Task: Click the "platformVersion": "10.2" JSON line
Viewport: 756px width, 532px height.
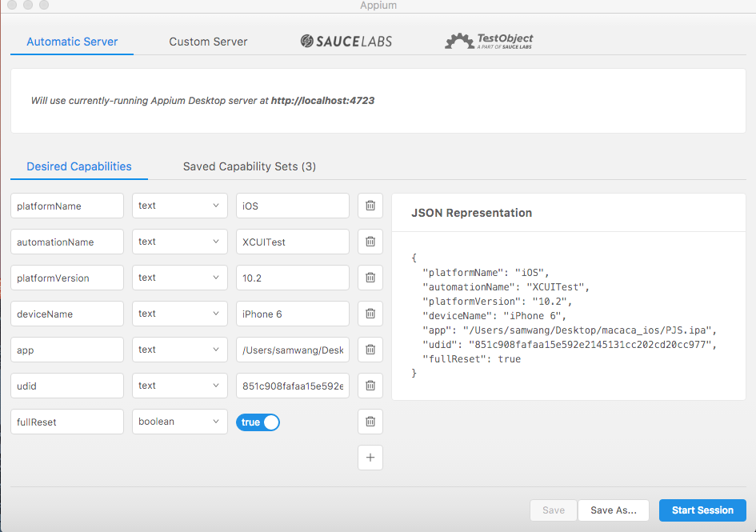Action: [x=497, y=302]
